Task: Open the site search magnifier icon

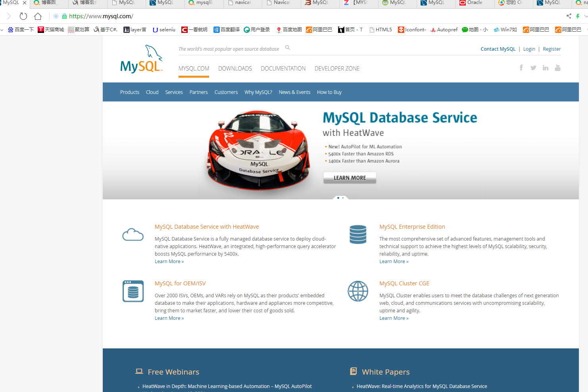Action: point(288,48)
